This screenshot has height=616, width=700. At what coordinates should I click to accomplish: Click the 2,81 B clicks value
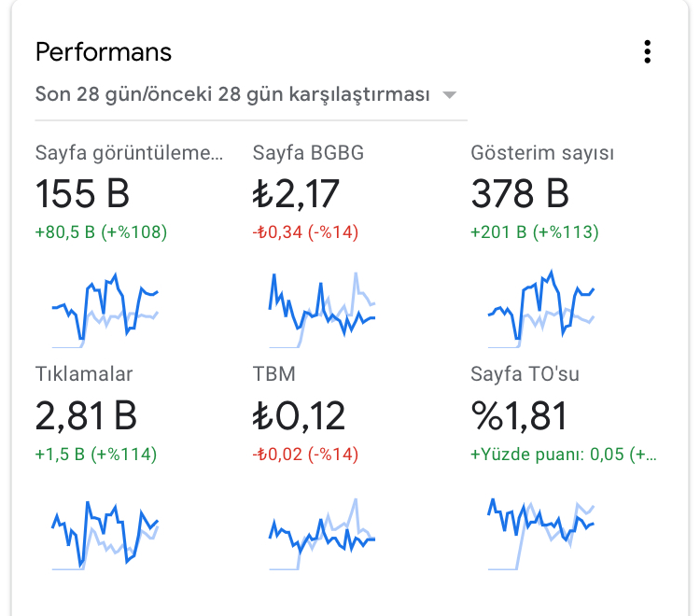[x=86, y=415]
